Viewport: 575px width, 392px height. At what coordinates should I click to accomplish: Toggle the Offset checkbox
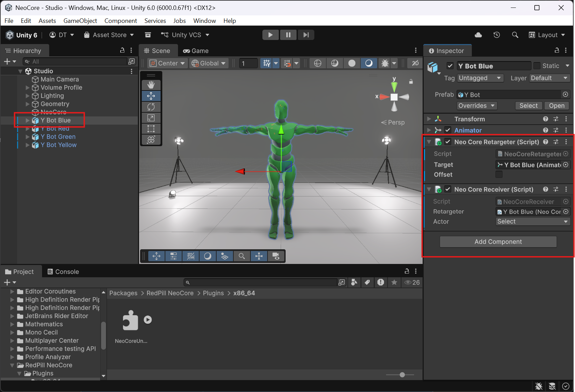coord(499,174)
